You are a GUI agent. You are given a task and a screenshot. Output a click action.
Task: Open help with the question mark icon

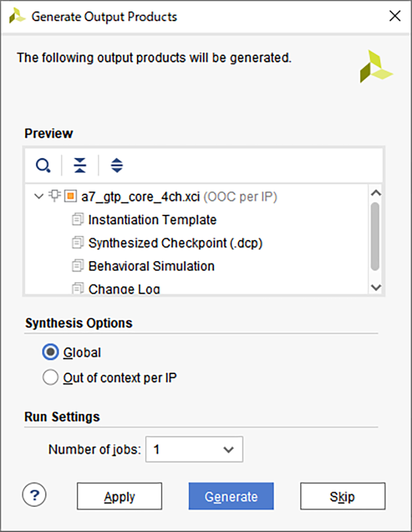(x=35, y=495)
